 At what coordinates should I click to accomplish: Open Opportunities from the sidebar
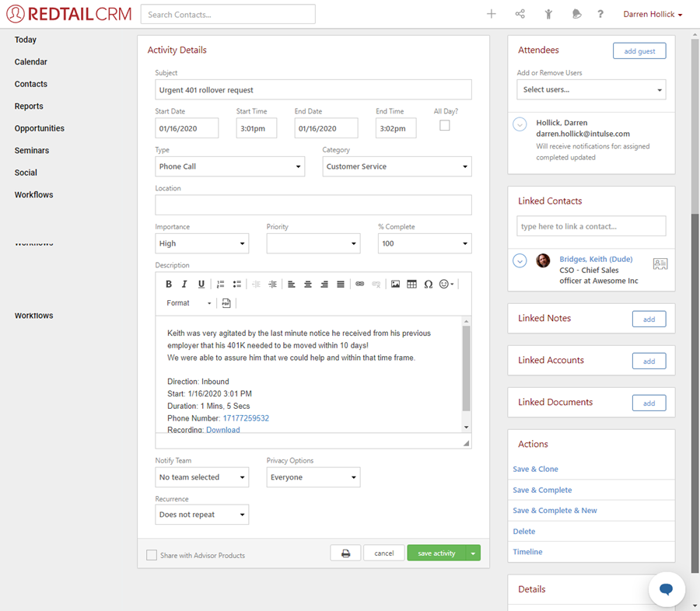(x=40, y=128)
